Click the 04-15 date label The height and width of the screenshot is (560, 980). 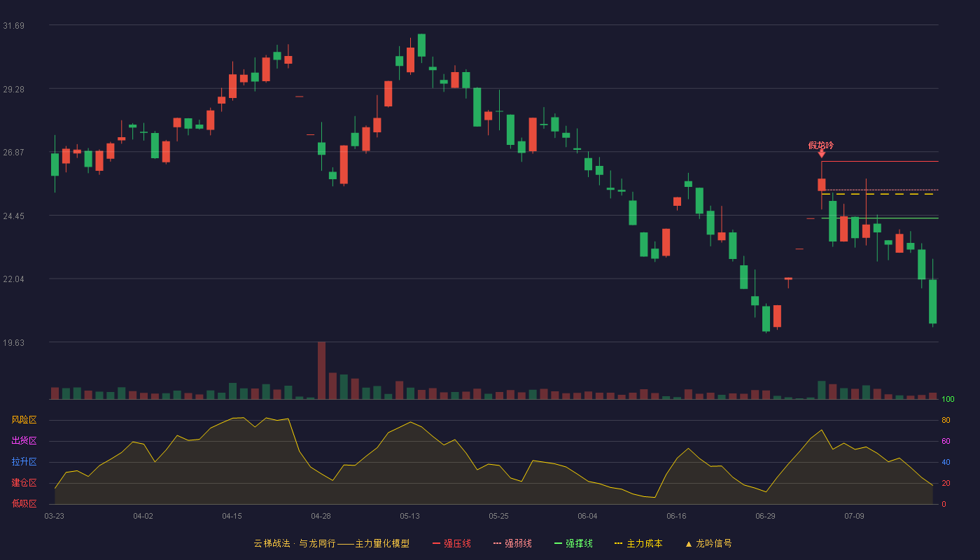tap(232, 516)
